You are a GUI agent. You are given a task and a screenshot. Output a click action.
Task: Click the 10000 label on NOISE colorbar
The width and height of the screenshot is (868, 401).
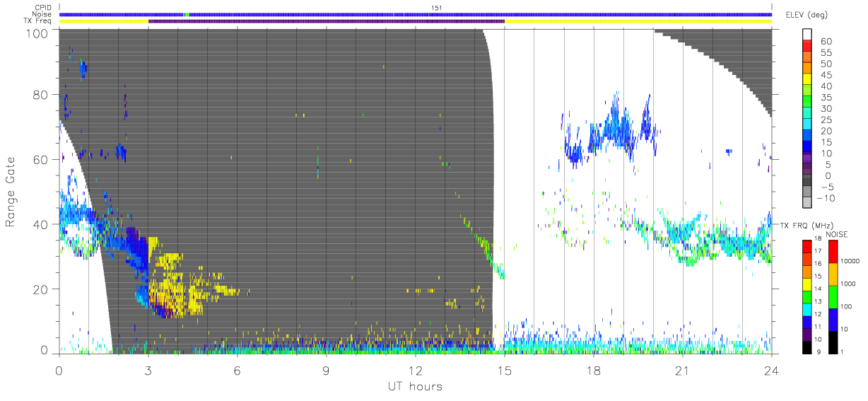pyautogui.click(x=852, y=262)
